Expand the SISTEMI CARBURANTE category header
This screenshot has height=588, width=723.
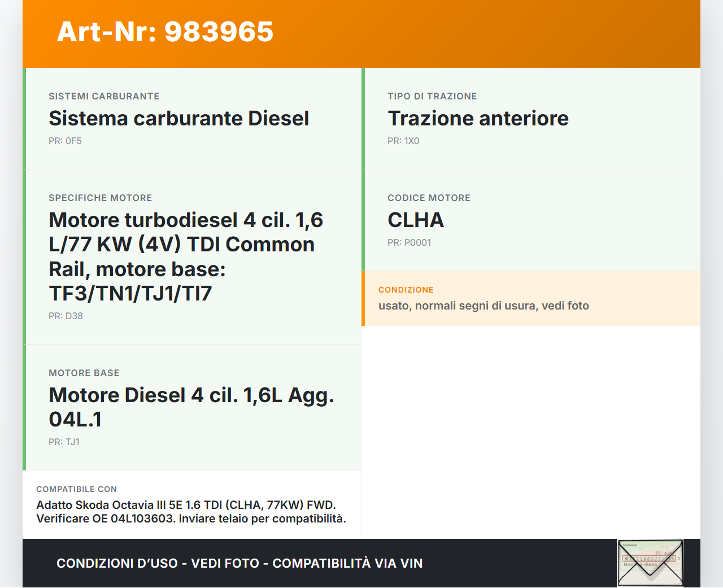pyautogui.click(x=104, y=96)
